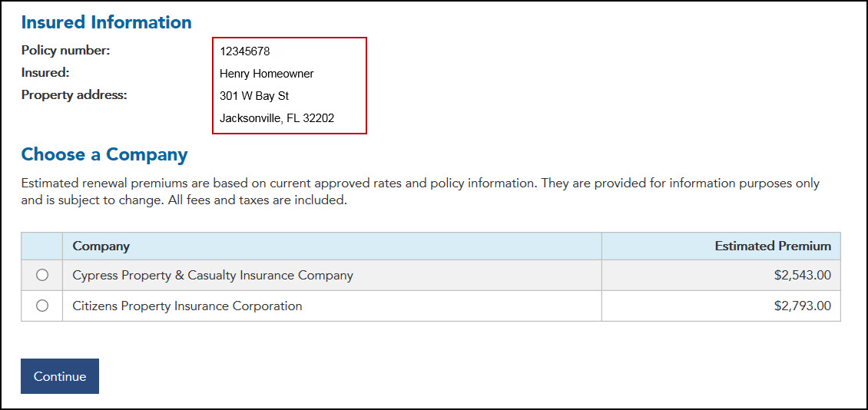Image resolution: width=868 pixels, height=410 pixels.
Task: Click the Choose a Company heading
Action: pyautogui.click(x=104, y=154)
